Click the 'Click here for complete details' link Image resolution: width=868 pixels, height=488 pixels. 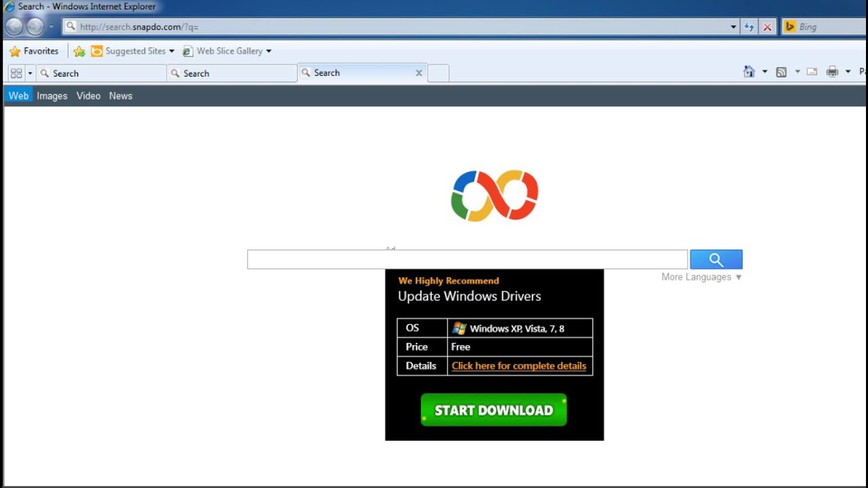pos(519,365)
